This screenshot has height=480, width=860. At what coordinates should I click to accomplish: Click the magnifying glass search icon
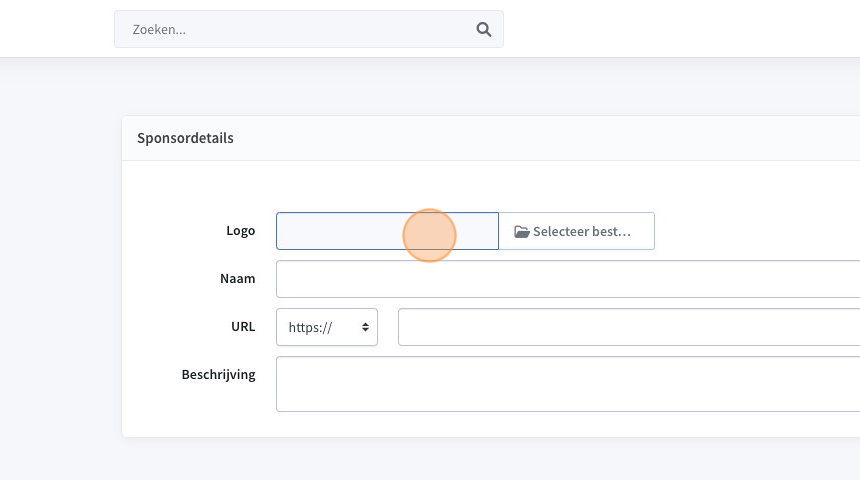coord(483,29)
